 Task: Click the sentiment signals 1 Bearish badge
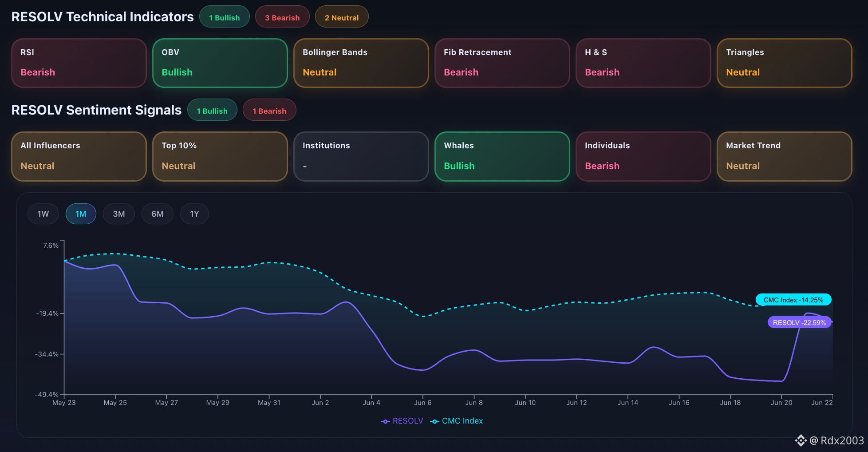(269, 110)
